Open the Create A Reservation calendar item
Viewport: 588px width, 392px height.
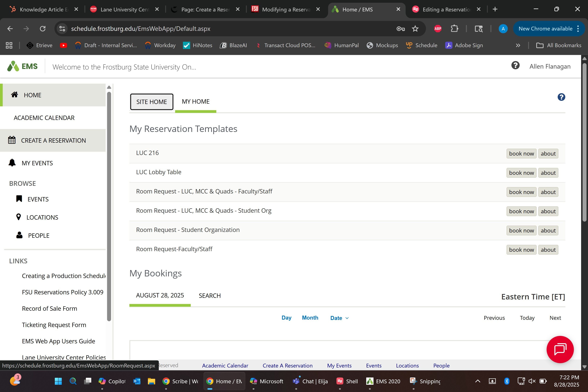point(53,140)
